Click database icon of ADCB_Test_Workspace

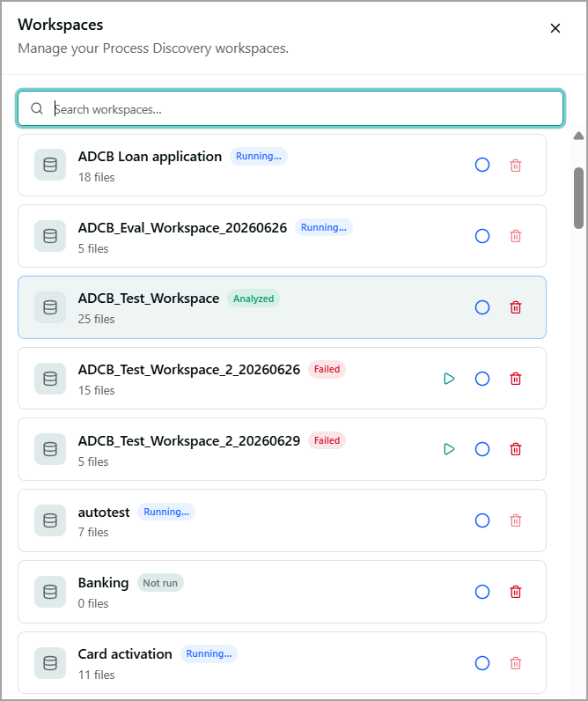tap(50, 307)
